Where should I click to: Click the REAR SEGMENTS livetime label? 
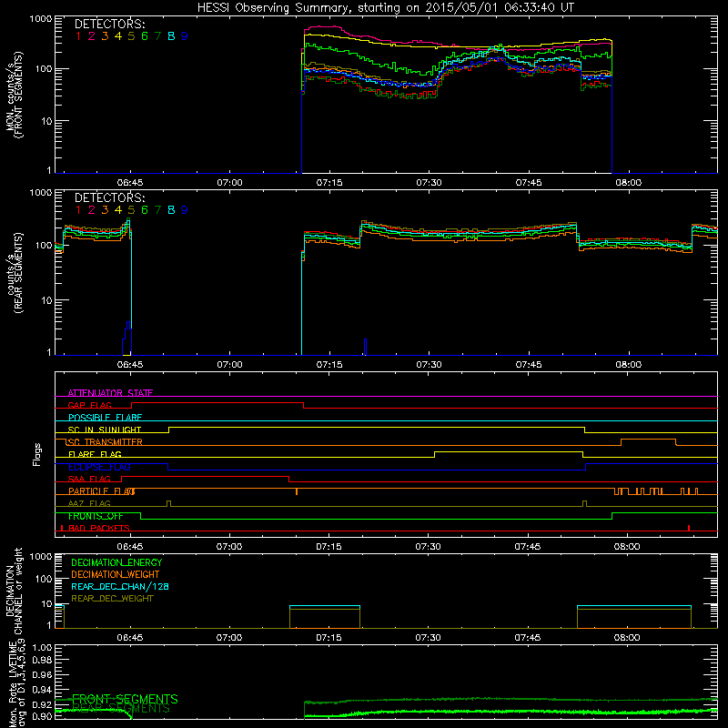pyautogui.click(x=121, y=709)
